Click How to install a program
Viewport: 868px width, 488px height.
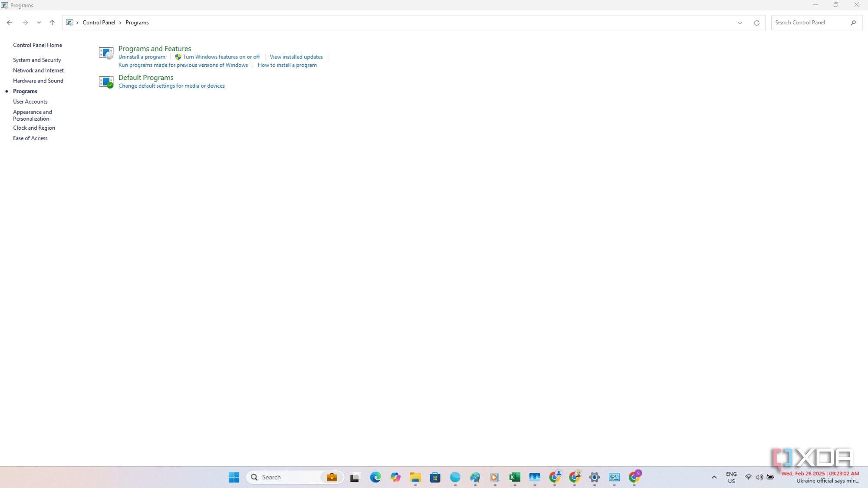(287, 65)
